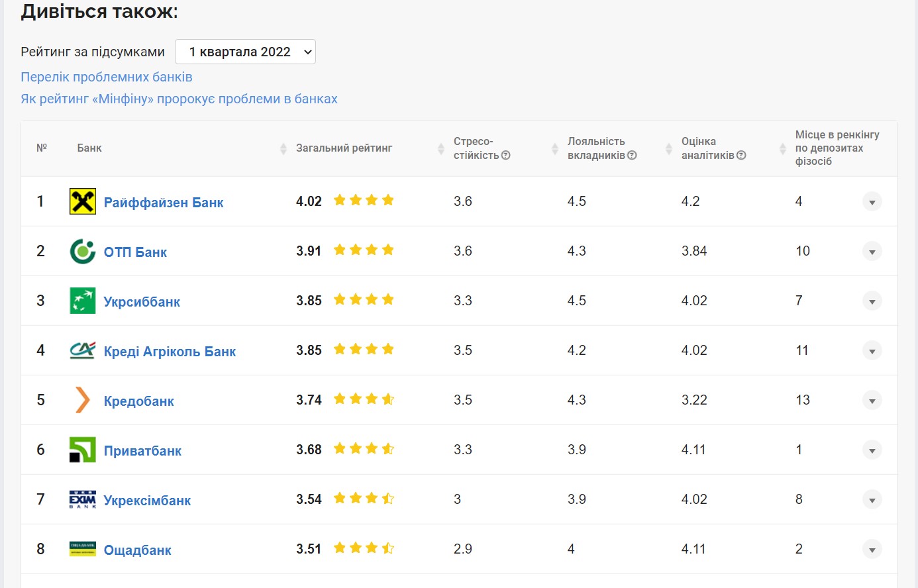Click help icon next to Стресо-стійкість
918x588 pixels.
tap(506, 156)
